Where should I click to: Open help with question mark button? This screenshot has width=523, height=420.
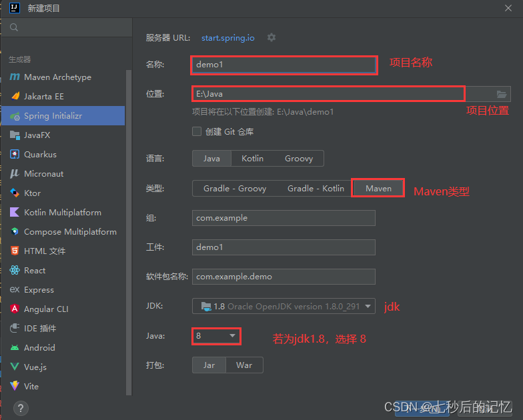click(x=21, y=408)
